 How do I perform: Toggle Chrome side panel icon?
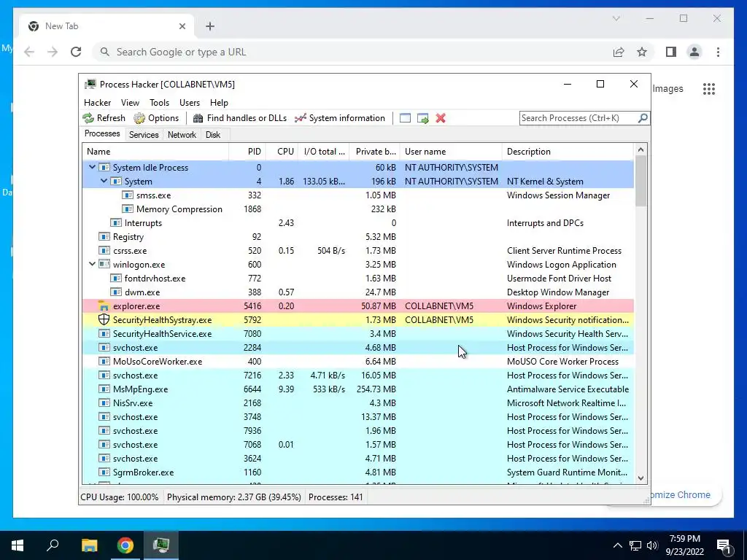pos(671,52)
